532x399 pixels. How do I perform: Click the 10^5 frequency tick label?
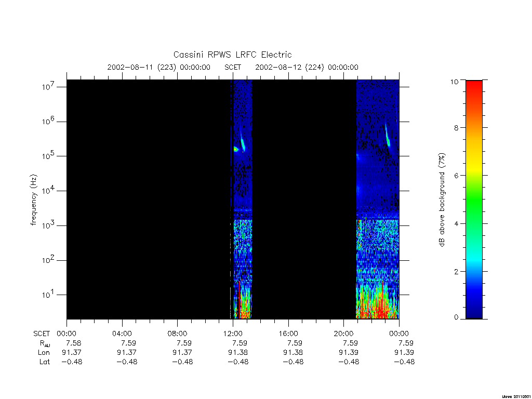click(49, 156)
